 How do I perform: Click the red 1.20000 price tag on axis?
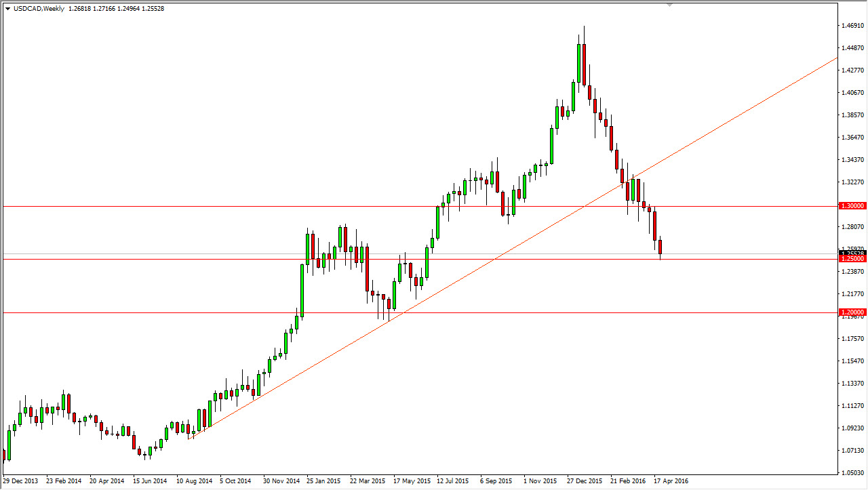click(853, 312)
